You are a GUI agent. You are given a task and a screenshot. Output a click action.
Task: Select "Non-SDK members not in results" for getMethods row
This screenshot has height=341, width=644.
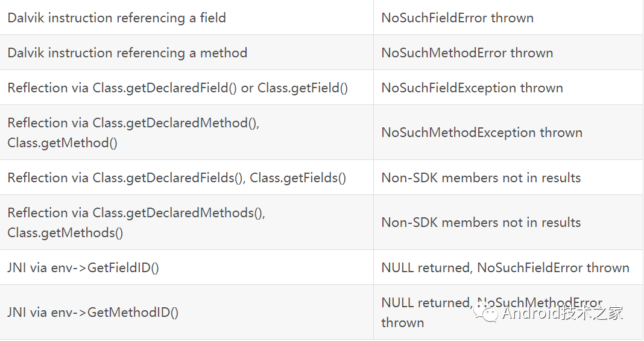tap(481, 222)
